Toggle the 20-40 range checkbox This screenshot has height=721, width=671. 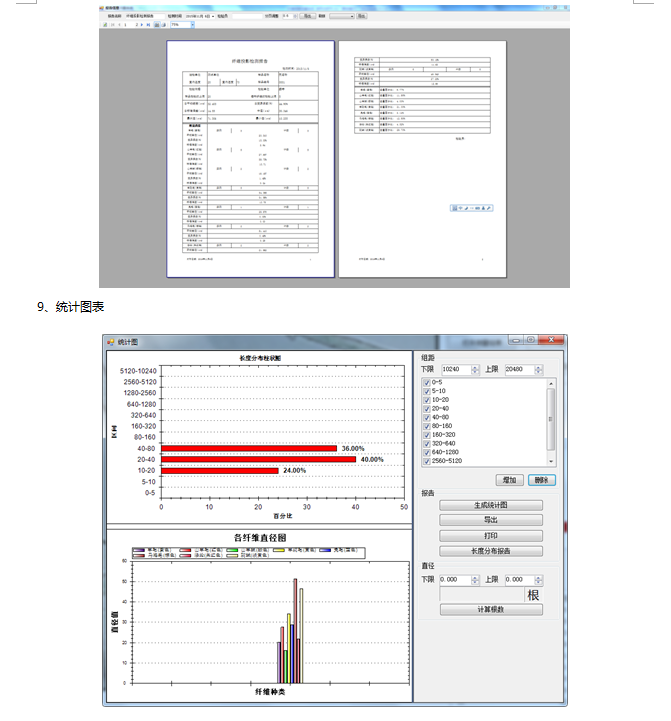(x=427, y=408)
